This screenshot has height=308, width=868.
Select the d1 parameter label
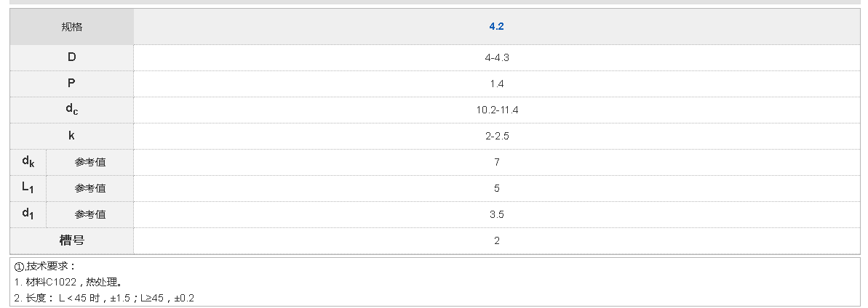point(28,214)
